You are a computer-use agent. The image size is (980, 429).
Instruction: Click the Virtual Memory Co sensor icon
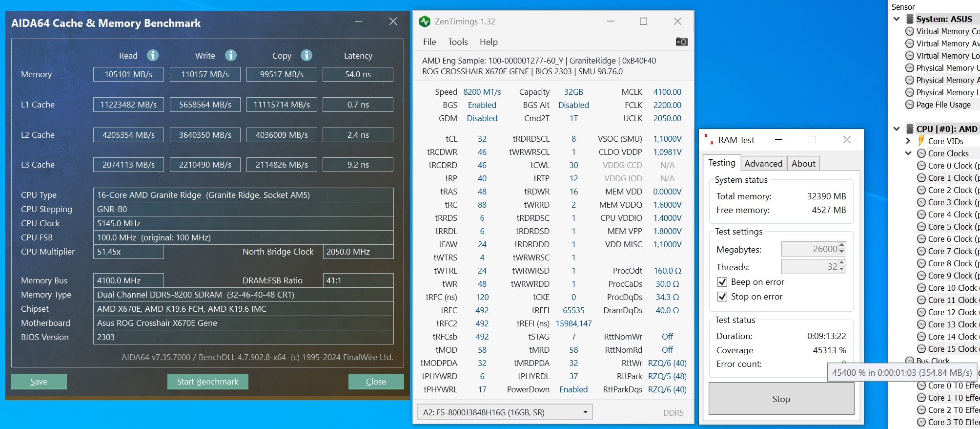[910, 31]
